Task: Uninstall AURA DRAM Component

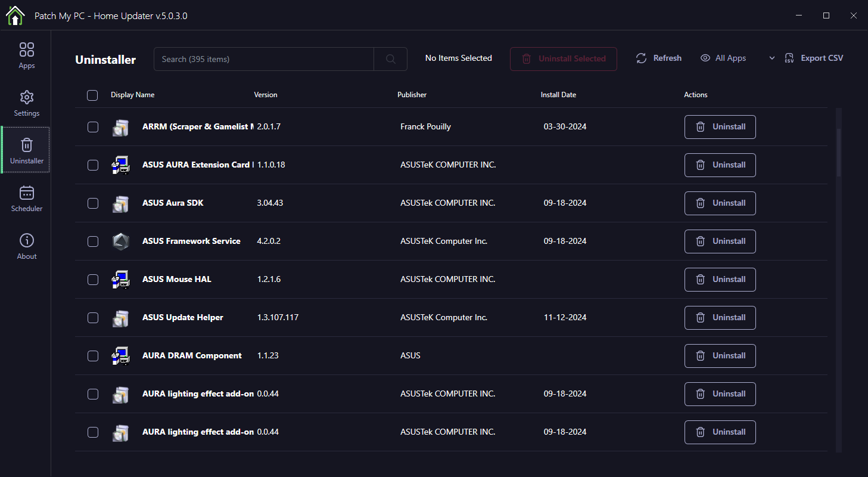Action: (x=720, y=356)
